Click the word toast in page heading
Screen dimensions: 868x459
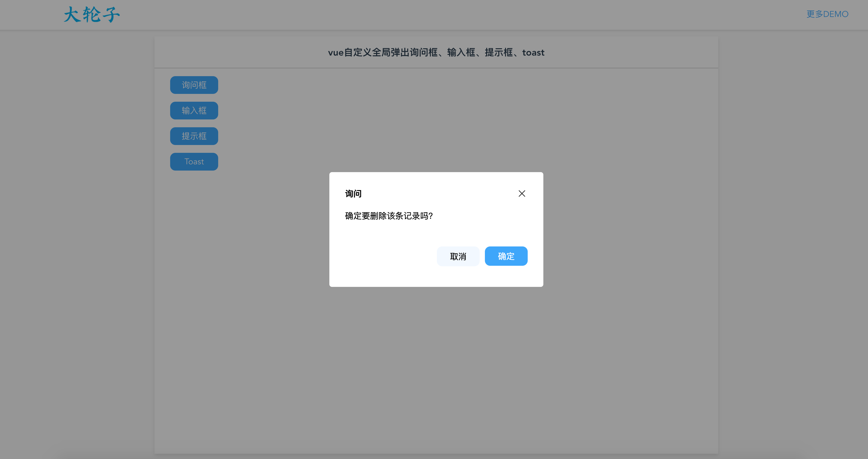pyautogui.click(x=533, y=52)
